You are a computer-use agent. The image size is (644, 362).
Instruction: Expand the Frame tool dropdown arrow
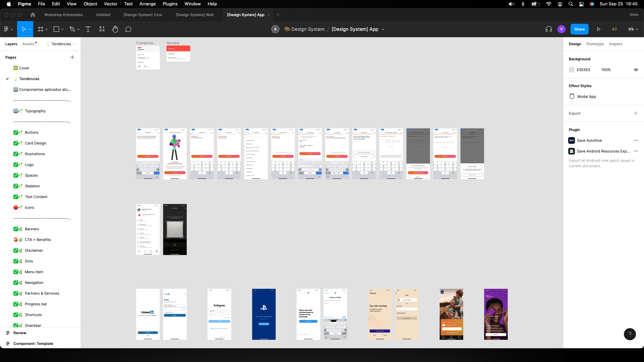click(x=46, y=29)
